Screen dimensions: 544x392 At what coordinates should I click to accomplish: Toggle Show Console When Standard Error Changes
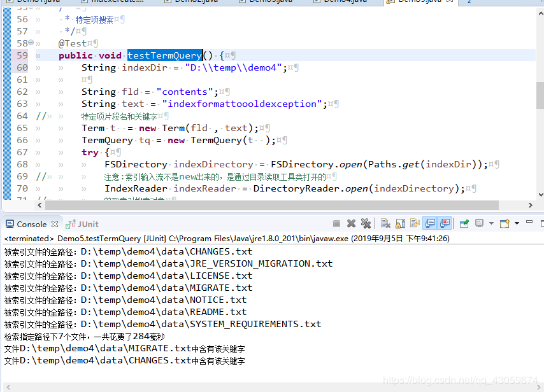point(445,223)
